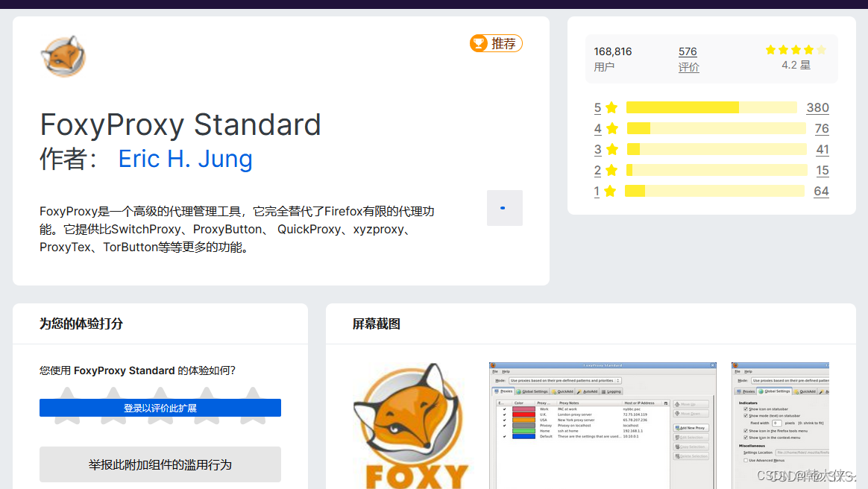This screenshot has width=868, height=489.
Task: Click the 168,816 users count text
Action: pos(613,51)
